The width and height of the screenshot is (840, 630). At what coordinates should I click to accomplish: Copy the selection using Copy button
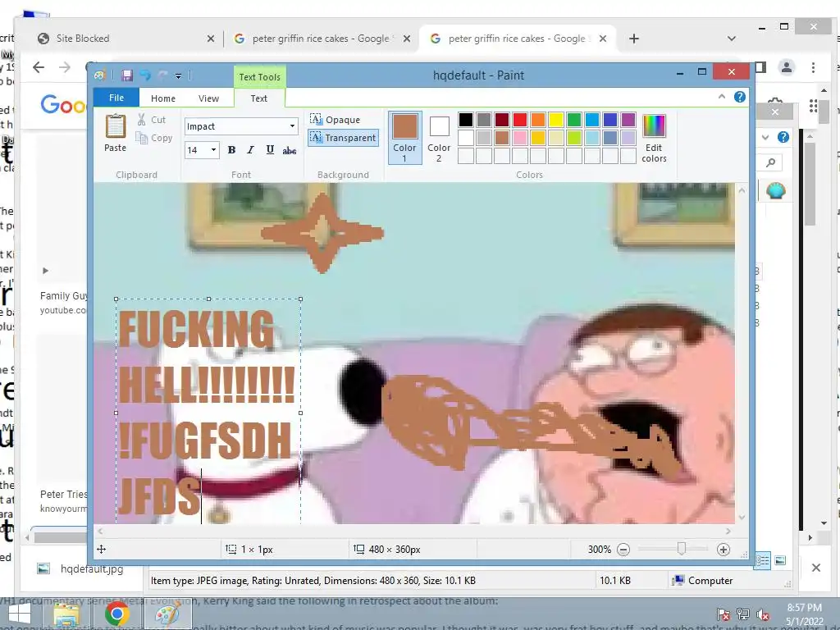[153, 138]
